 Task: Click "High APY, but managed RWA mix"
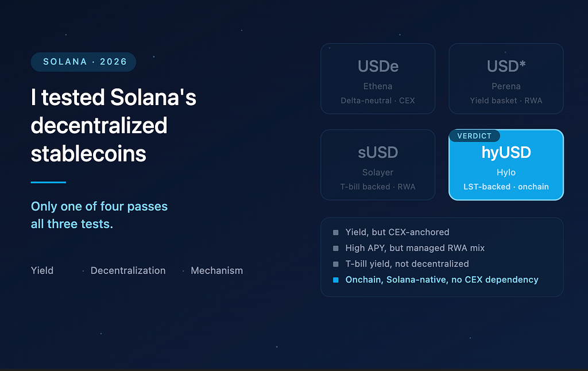[415, 248]
